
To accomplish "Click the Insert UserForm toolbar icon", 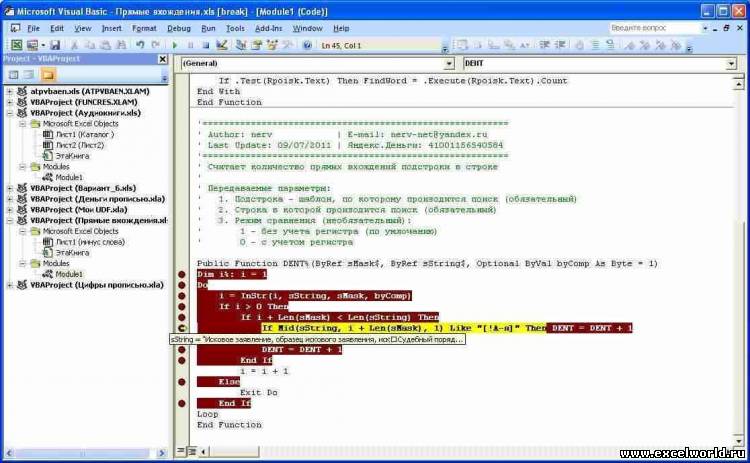I will [32, 45].
